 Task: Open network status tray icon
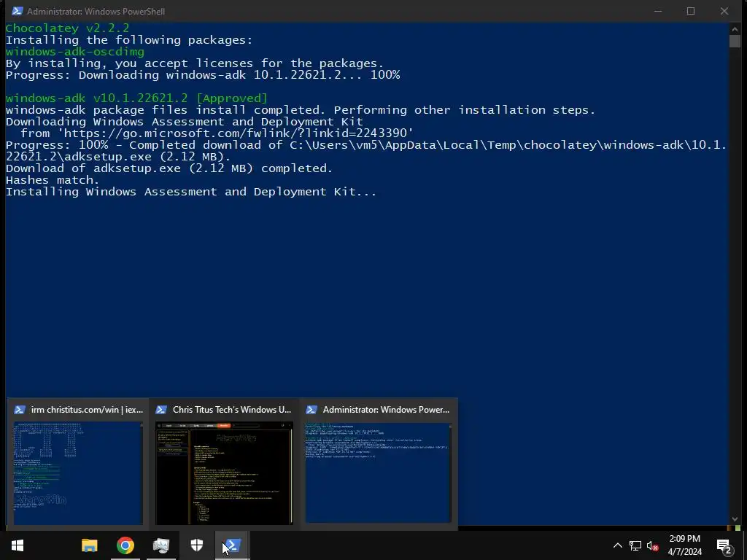point(635,545)
